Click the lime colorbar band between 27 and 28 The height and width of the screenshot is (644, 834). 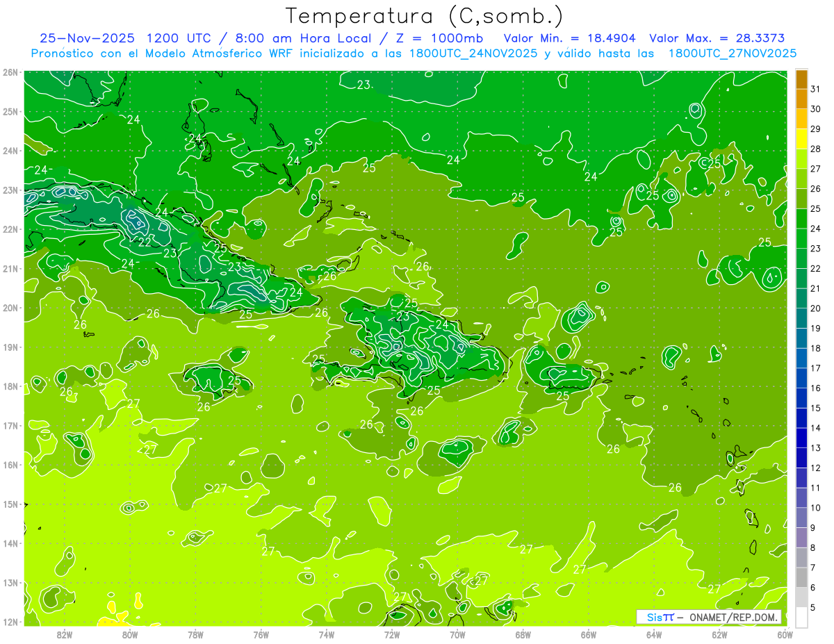tap(801, 159)
